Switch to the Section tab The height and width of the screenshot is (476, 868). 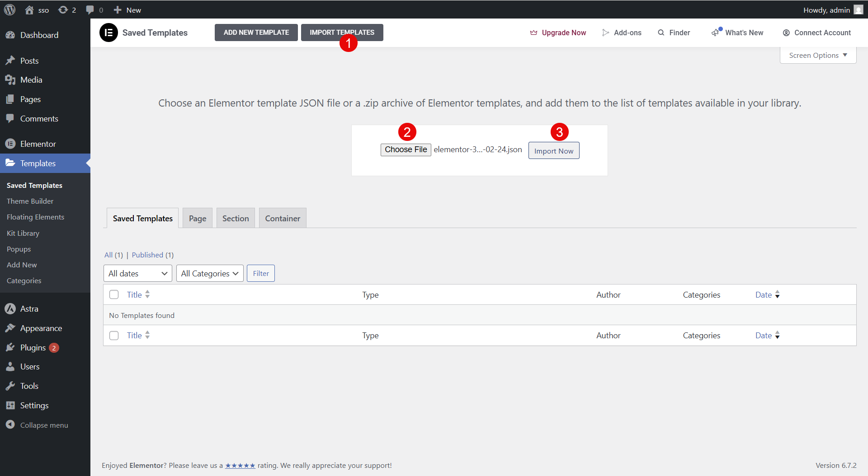[236, 218]
